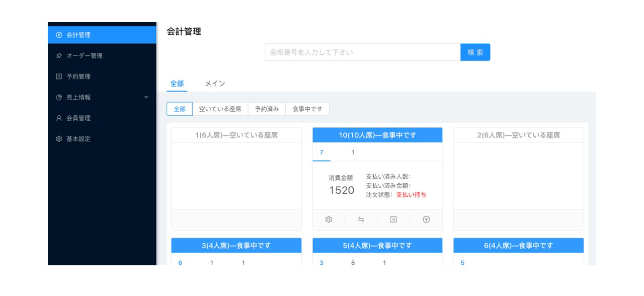This screenshot has height=296, width=644.
Task: Open the order list icon on table 10
Action: pyautogui.click(x=393, y=219)
